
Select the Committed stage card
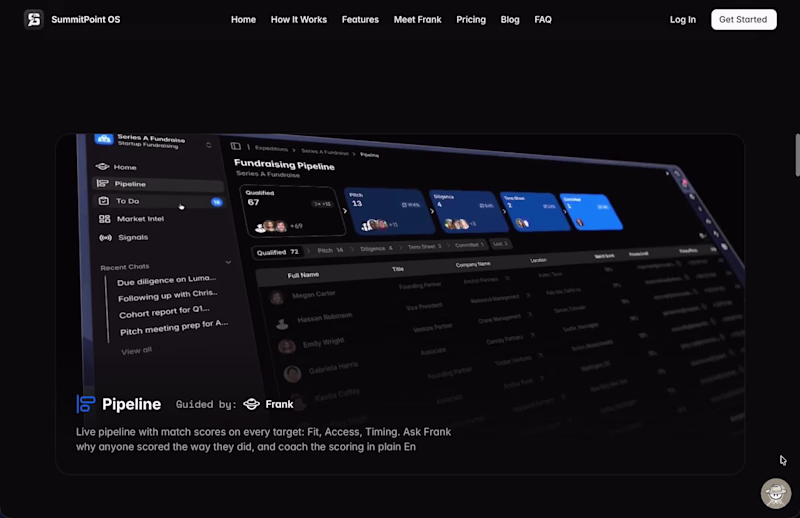click(591, 211)
